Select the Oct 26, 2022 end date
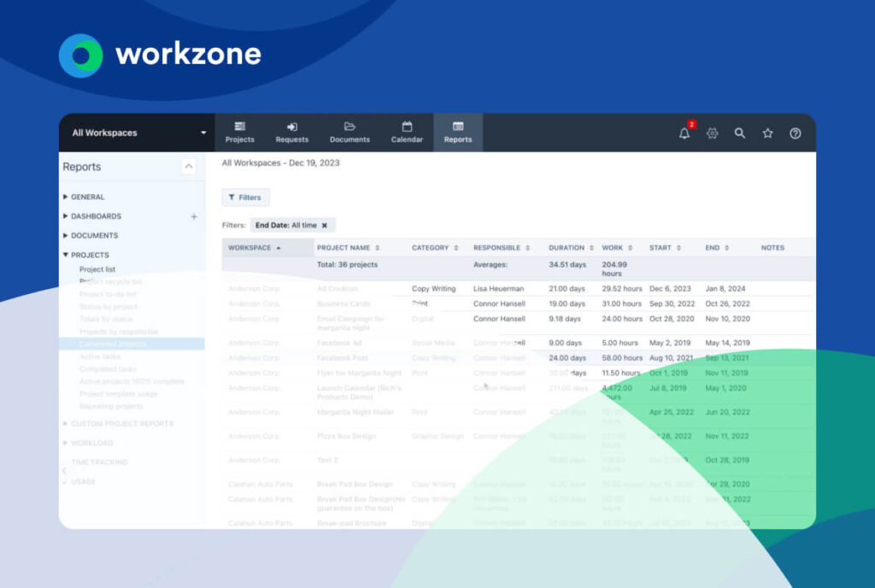875x588 pixels. [x=727, y=304]
